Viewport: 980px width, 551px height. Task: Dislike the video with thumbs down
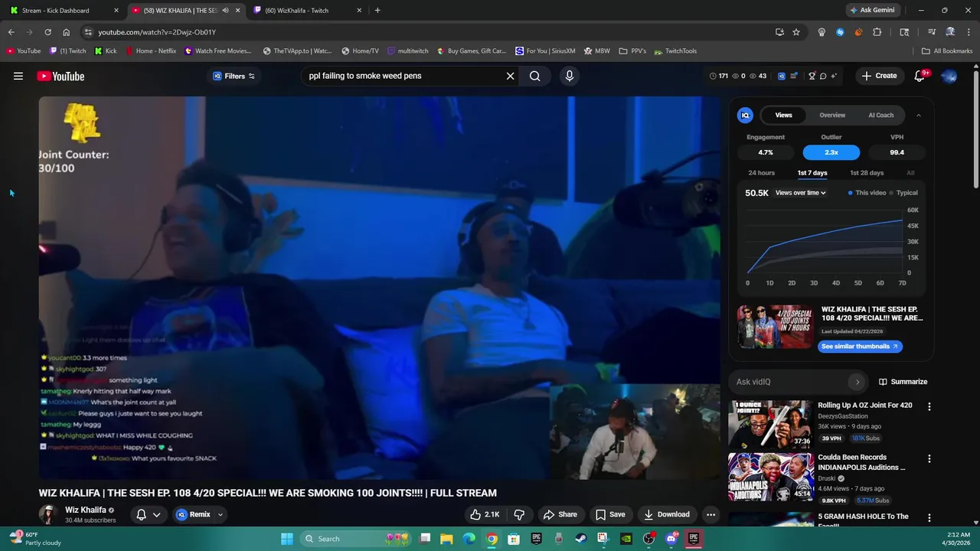tap(519, 514)
